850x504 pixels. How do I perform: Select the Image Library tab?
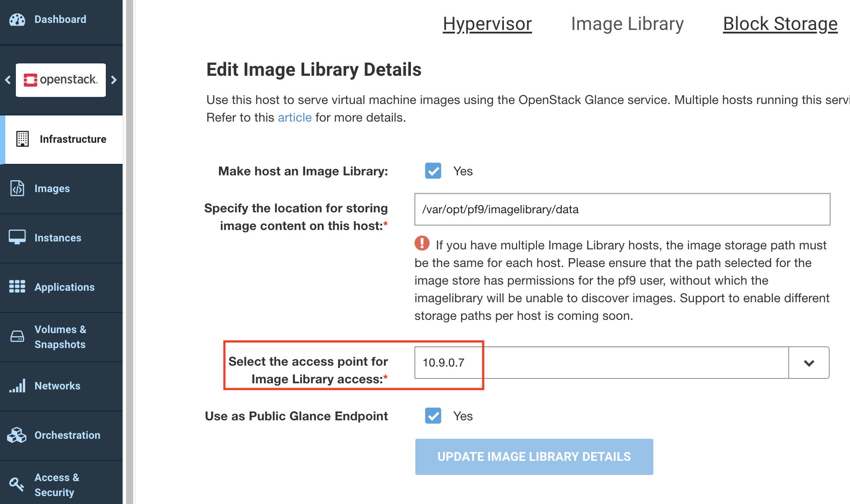tap(627, 24)
